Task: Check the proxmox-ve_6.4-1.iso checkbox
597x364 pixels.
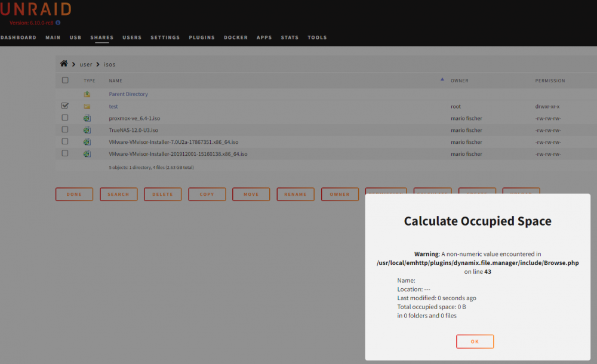Action: click(x=65, y=118)
